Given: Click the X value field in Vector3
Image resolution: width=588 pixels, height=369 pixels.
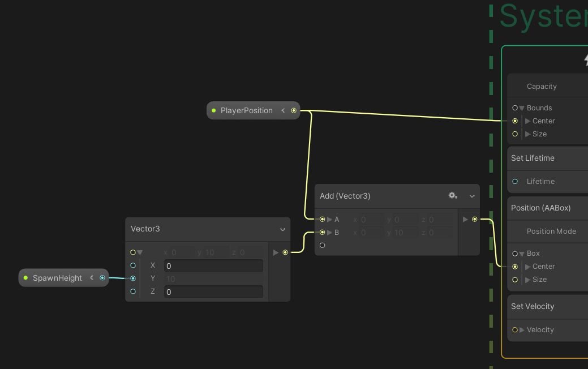Looking at the screenshot, I should (x=213, y=265).
